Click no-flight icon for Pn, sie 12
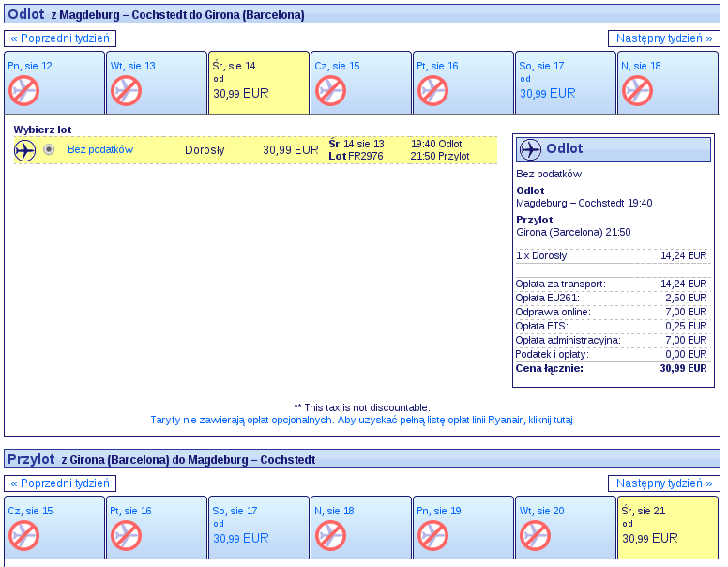 pyautogui.click(x=23, y=91)
